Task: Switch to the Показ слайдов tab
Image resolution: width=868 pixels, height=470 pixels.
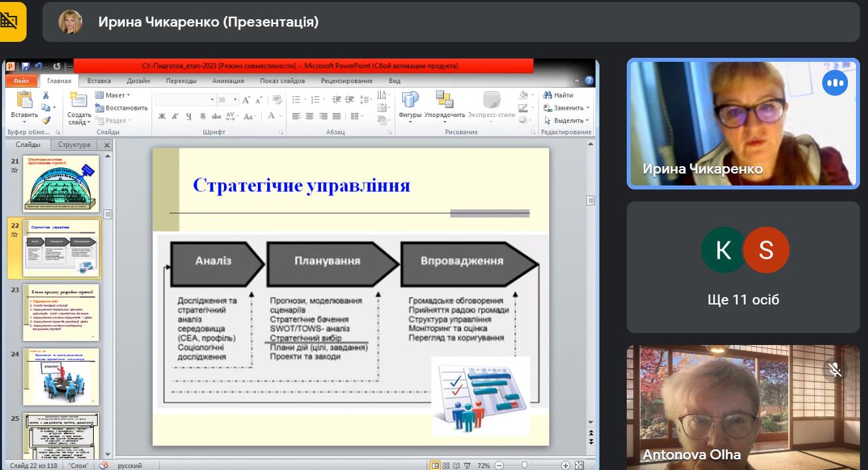Action: (x=282, y=81)
